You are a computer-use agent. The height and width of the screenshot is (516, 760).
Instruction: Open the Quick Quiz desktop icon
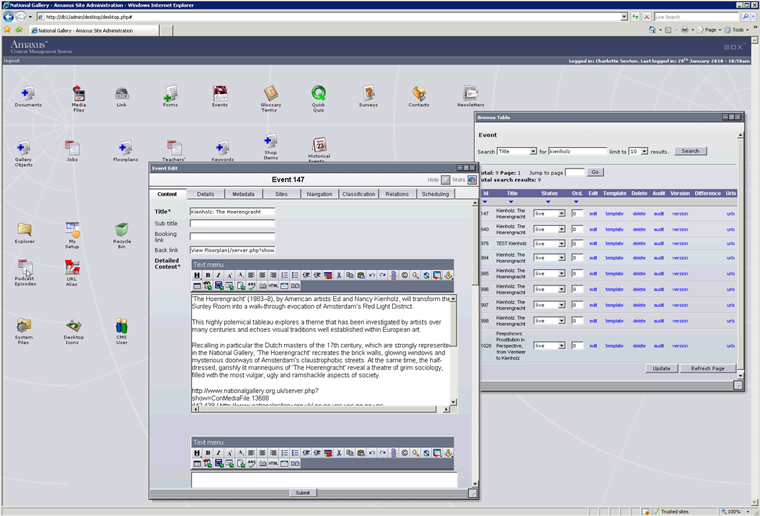(x=318, y=93)
